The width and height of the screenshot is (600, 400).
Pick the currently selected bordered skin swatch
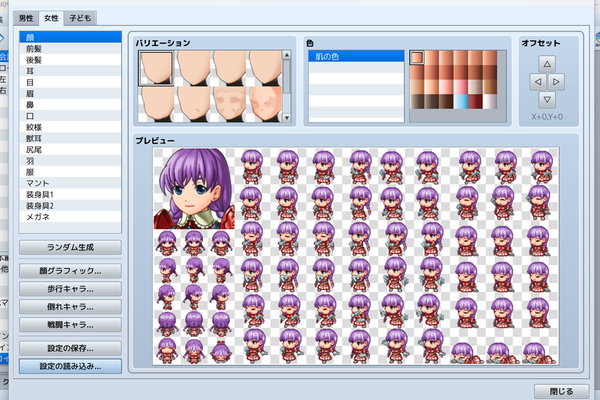click(x=417, y=58)
